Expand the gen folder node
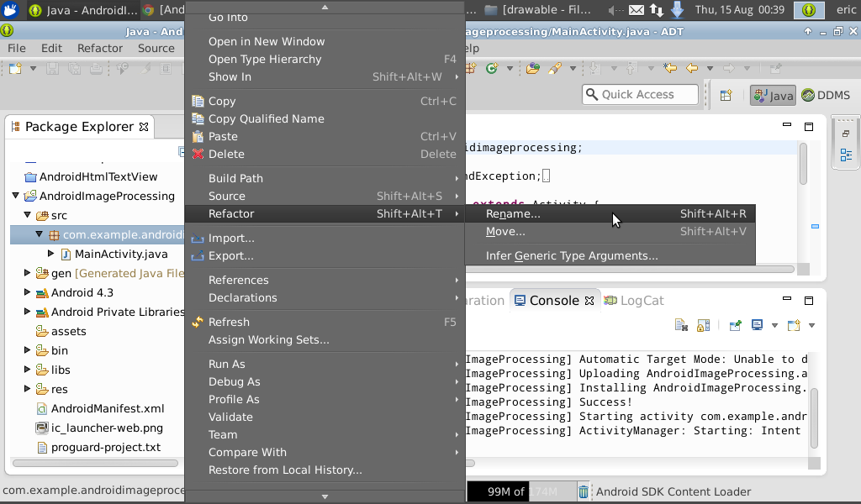 (27, 272)
